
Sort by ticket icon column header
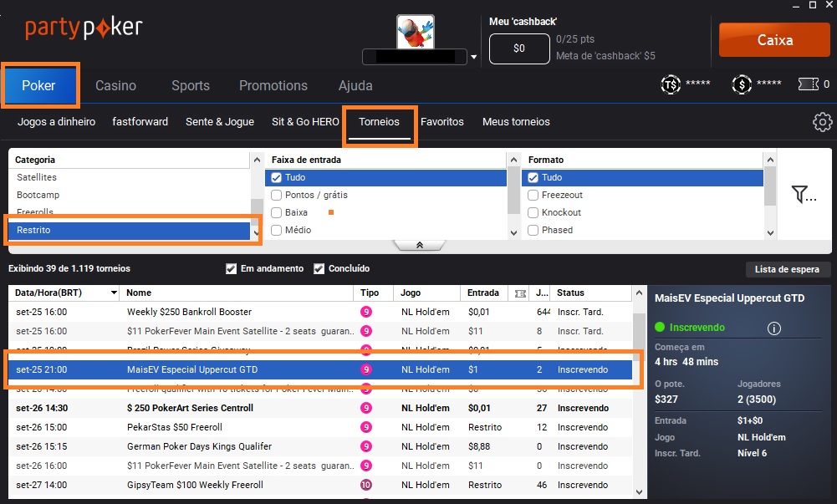520,293
